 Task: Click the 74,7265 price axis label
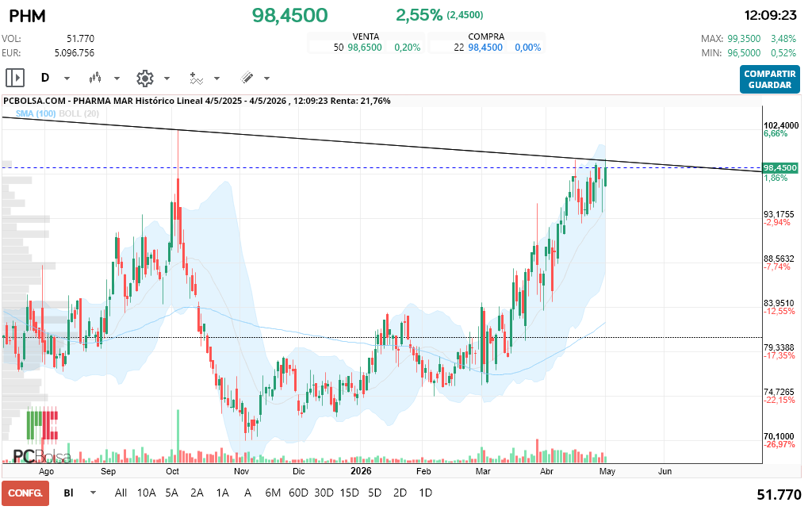pyautogui.click(x=779, y=392)
